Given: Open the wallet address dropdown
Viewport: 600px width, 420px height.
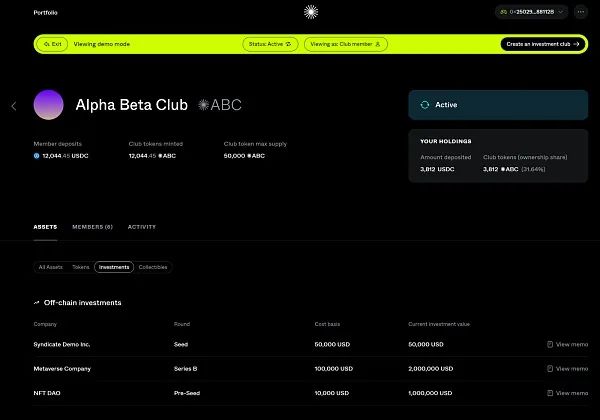Looking at the screenshot, I should (531, 12).
